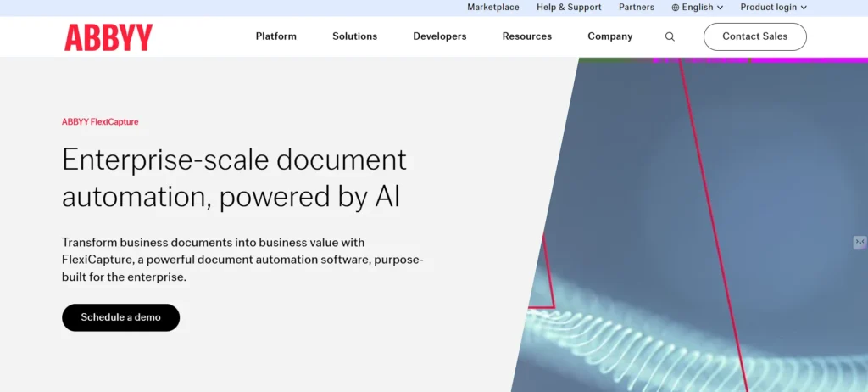868x392 pixels.
Task: Click the ABBYY logo
Action: (x=108, y=37)
